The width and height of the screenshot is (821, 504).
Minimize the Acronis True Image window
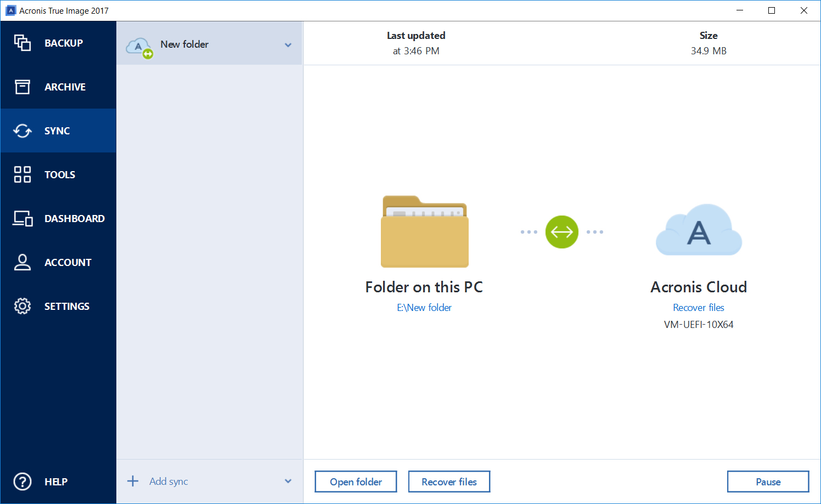740,10
